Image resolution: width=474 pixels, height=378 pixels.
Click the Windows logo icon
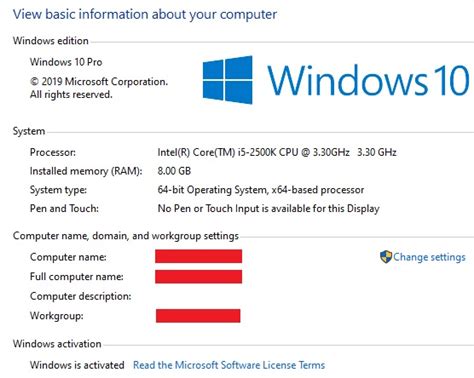pos(228,80)
